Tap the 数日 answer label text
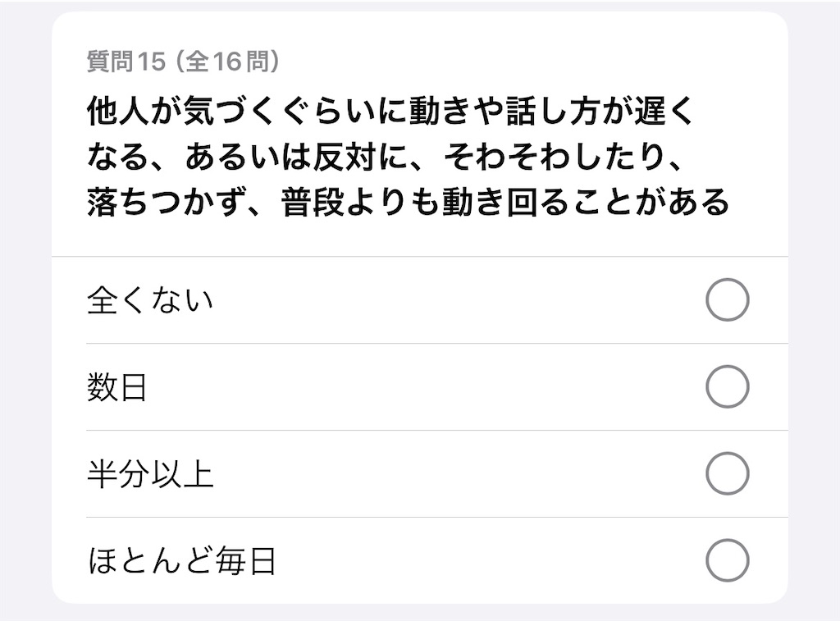Viewport: 840px width, 621px height. (116, 387)
